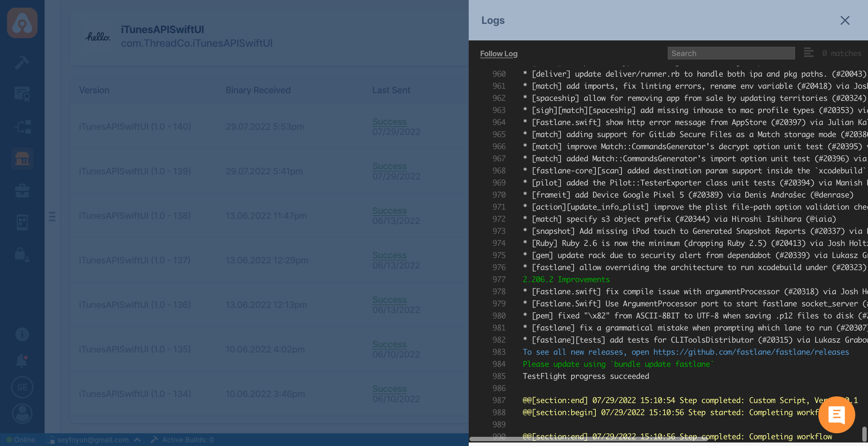868x446 pixels.
Task: Open notifications bell icon
Action: 22,360
